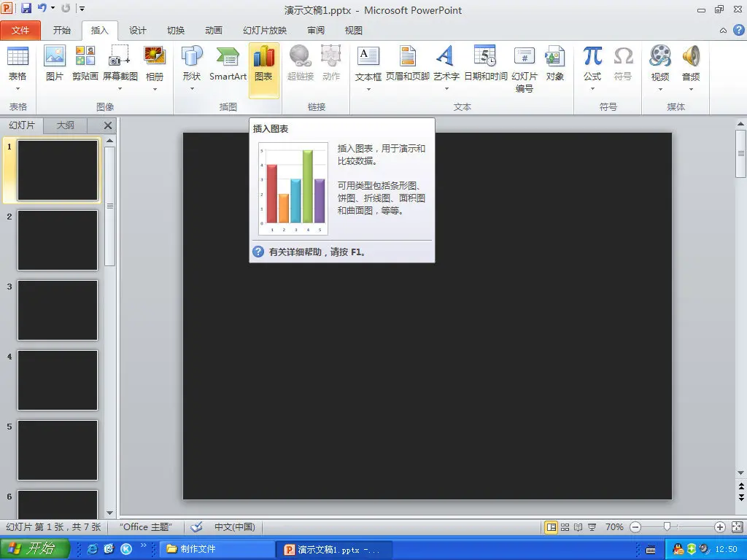Viewport: 747px width, 560px height.
Task: Switch to the Outline (大纲) pane tab
Action: [x=66, y=125]
